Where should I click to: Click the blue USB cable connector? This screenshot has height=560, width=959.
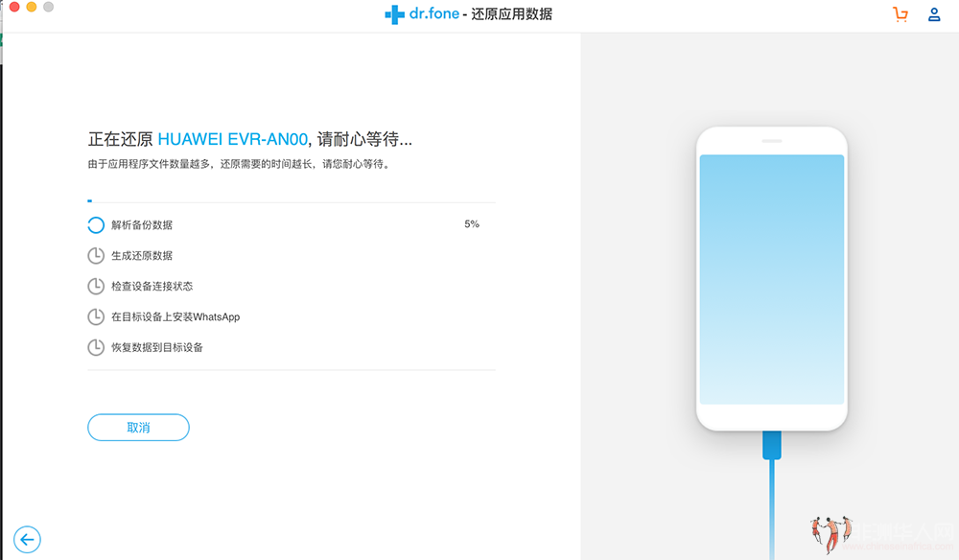point(772,445)
